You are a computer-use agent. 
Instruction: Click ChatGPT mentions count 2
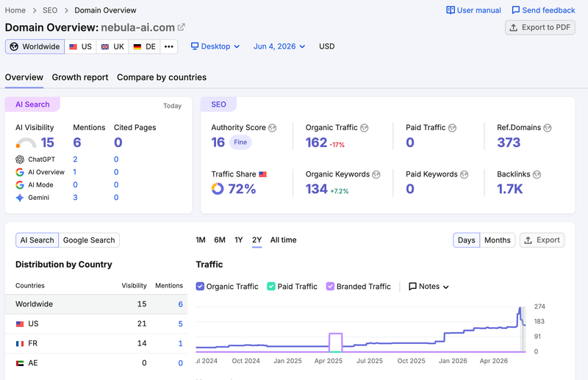click(76, 159)
